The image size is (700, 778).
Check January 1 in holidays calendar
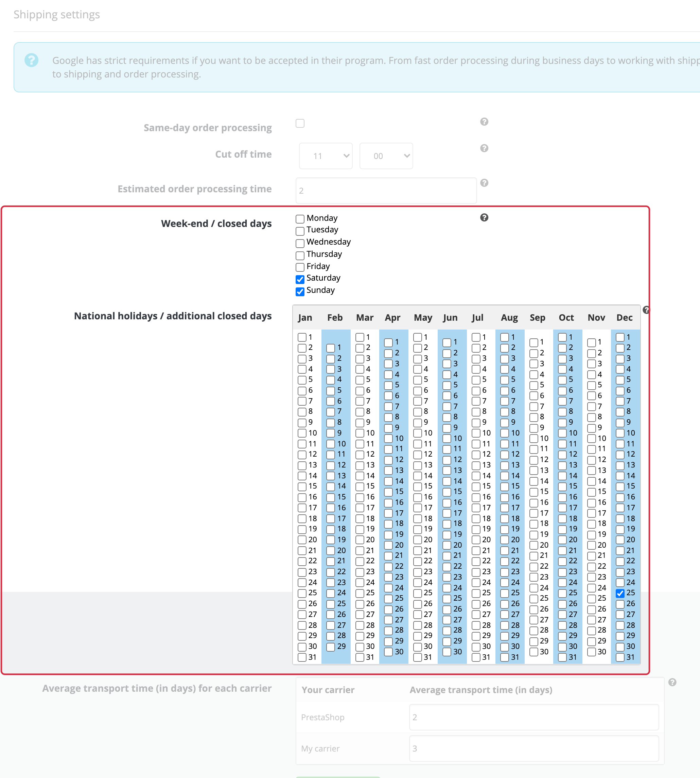(302, 337)
